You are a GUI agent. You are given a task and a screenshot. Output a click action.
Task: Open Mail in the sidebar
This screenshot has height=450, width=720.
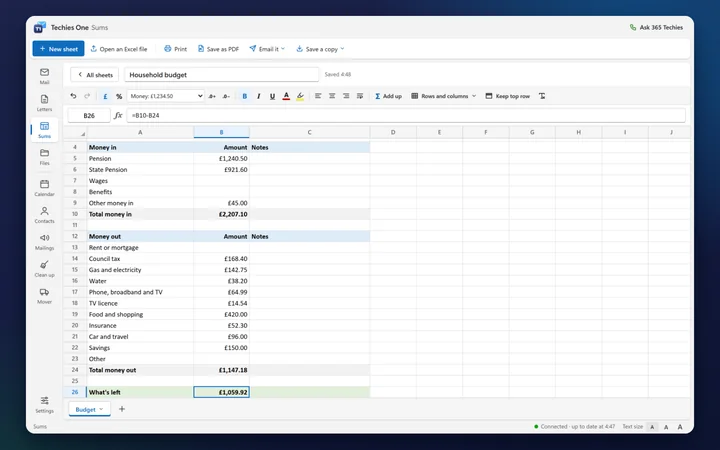[x=44, y=76]
